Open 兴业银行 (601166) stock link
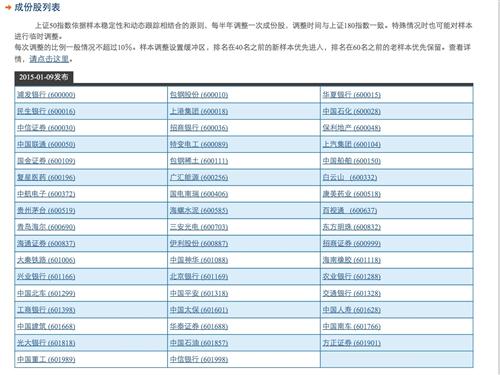 click(x=46, y=276)
